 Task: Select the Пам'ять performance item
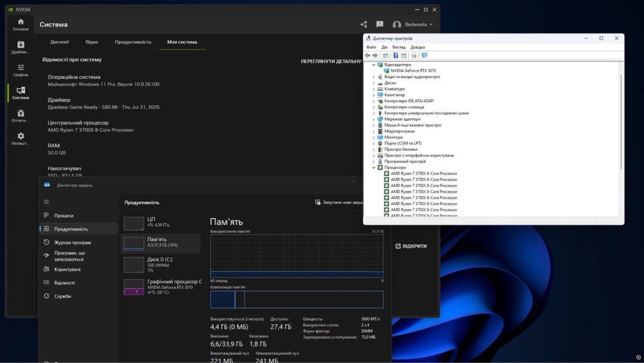162,242
